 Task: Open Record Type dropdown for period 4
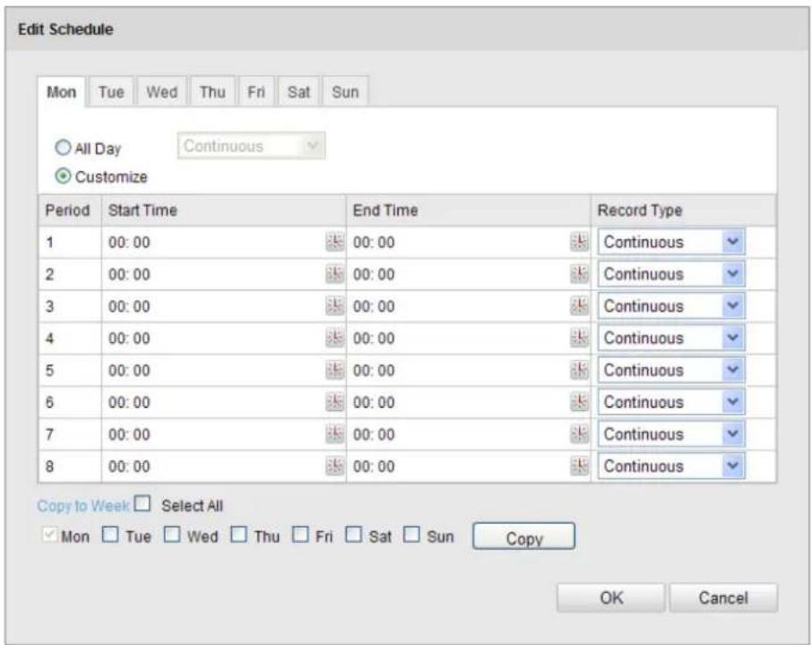point(671,338)
